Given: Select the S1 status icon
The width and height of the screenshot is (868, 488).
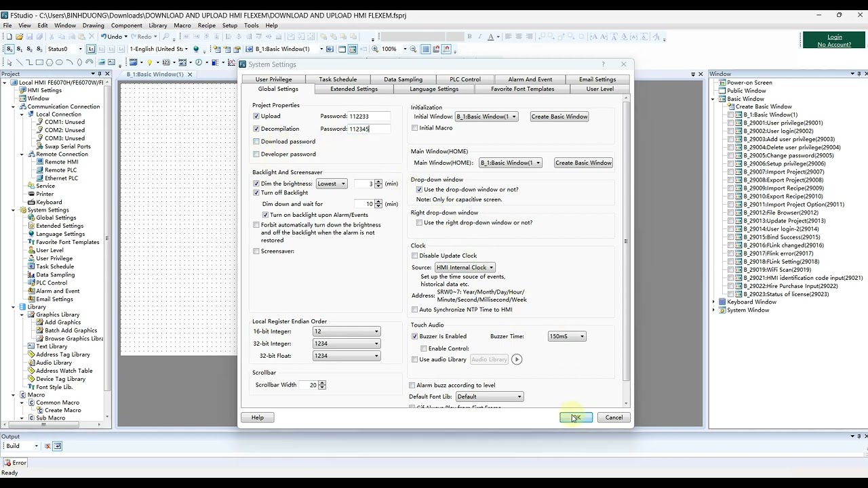Looking at the screenshot, I should click(19, 49).
